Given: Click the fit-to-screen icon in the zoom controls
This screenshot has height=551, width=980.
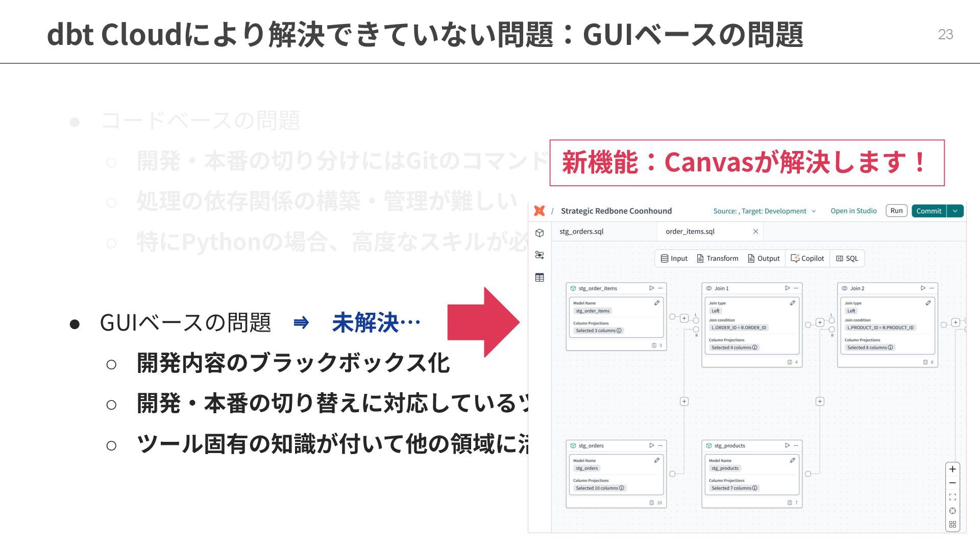Looking at the screenshot, I should click(952, 497).
